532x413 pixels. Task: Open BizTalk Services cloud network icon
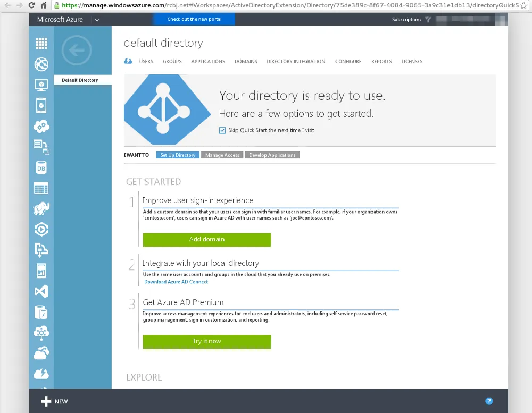[x=41, y=333]
